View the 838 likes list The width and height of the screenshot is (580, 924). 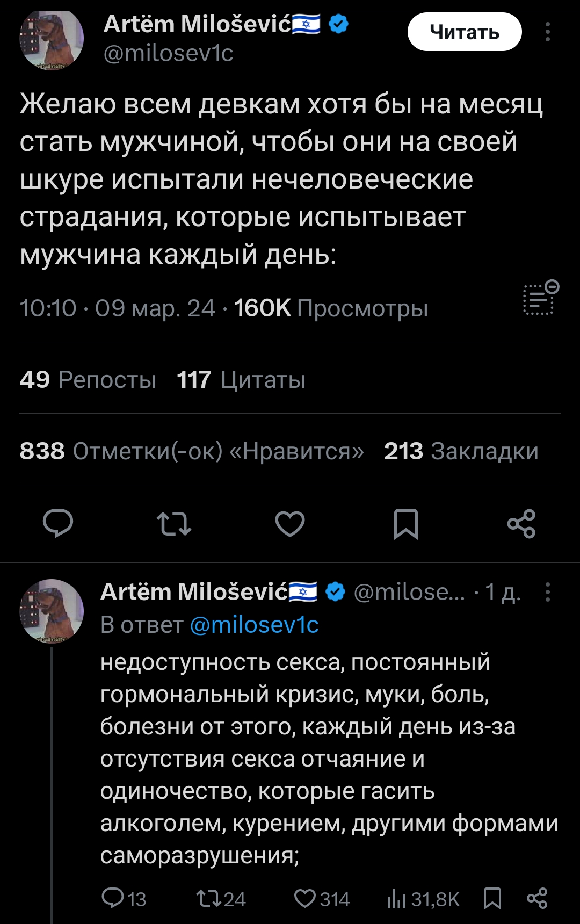point(192,451)
